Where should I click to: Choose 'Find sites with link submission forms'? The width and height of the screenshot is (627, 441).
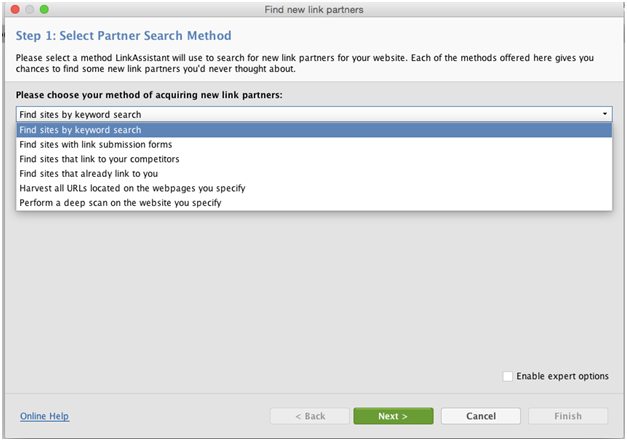click(x=314, y=144)
